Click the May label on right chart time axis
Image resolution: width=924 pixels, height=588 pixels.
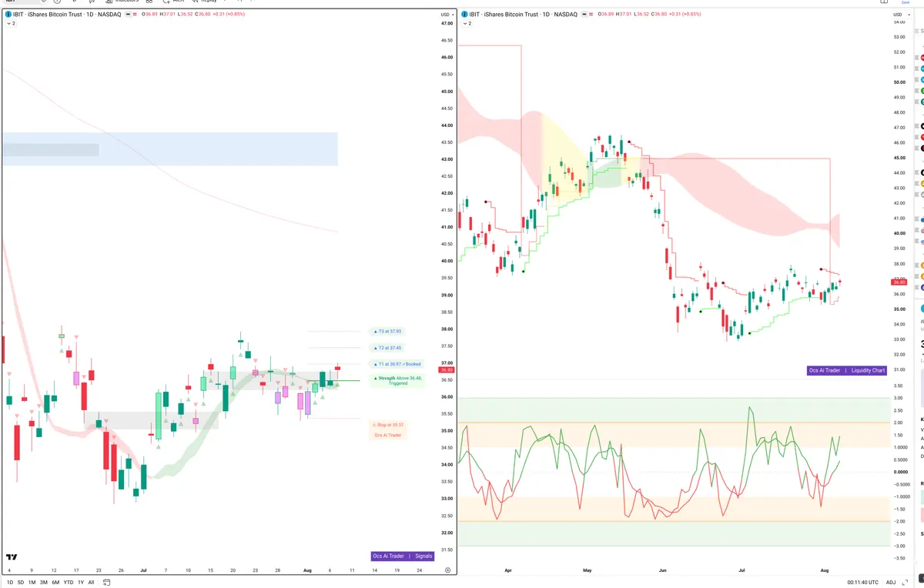587,570
